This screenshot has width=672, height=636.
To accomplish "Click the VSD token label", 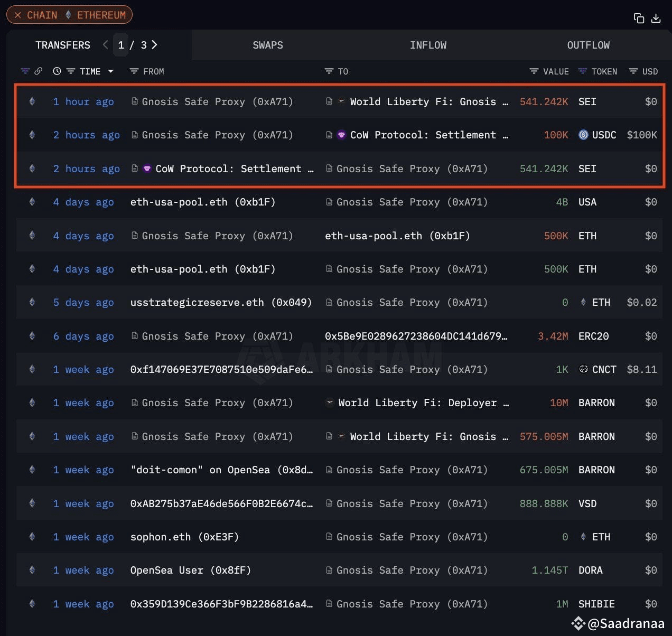I will (x=587, y=503).
